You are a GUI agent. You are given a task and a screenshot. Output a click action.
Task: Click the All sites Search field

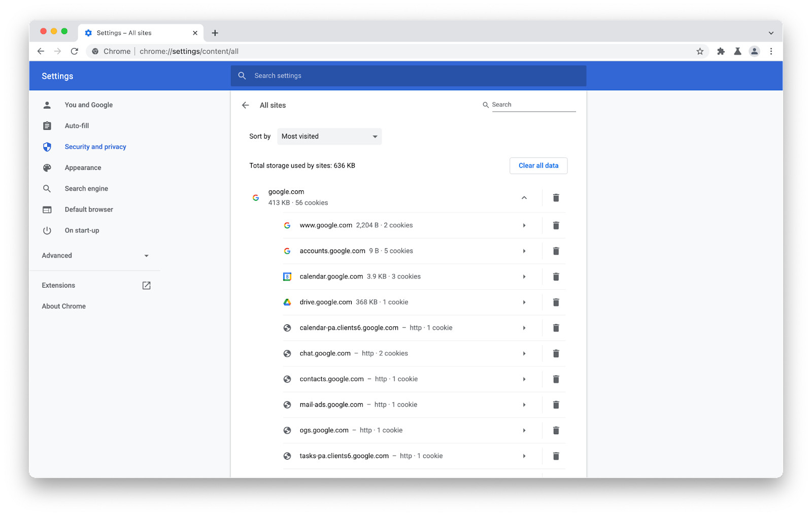point(533,105)
